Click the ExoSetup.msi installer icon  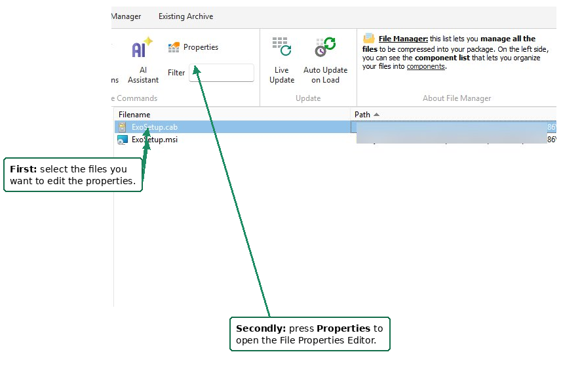pos(122,139)
